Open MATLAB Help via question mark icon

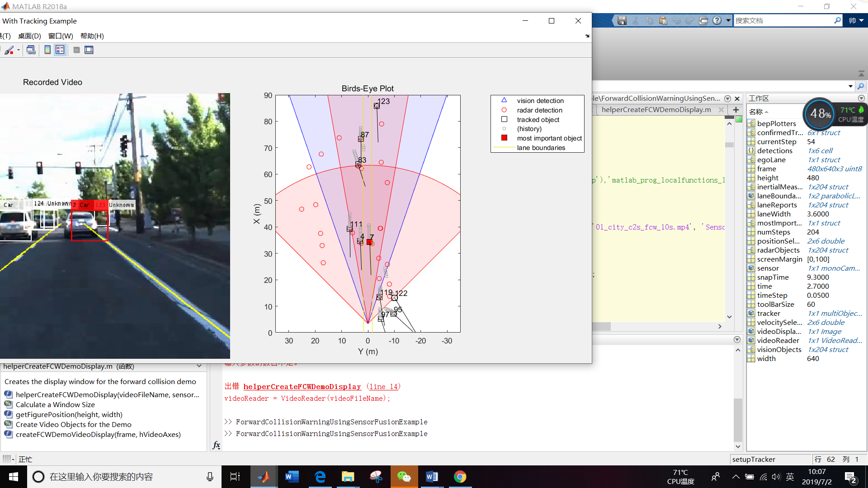point(717,20)
